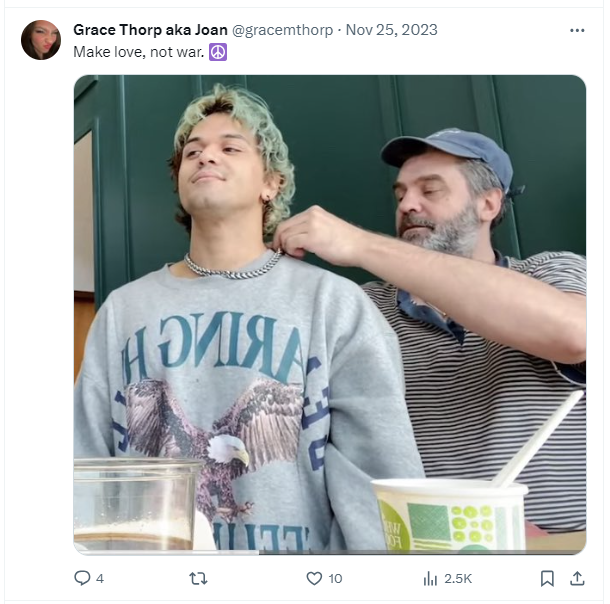610x604 pixels.
Task: Click the reply count 4
Action: (100, 579)
